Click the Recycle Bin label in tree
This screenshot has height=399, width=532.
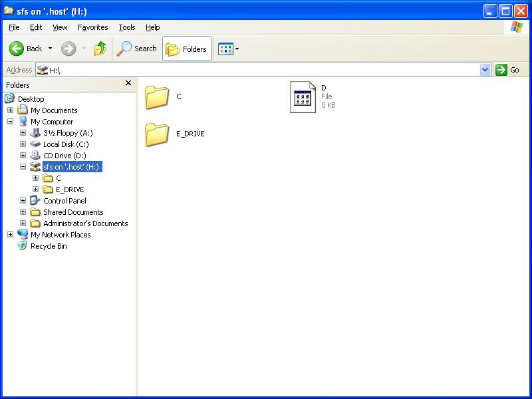point(49,246)
